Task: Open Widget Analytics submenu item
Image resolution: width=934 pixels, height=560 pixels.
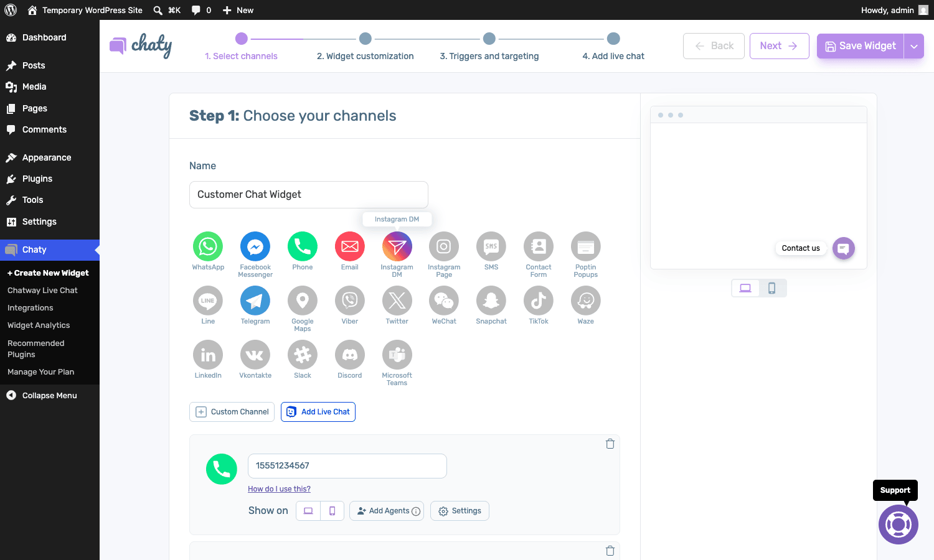Action: [x=39, y=325]
